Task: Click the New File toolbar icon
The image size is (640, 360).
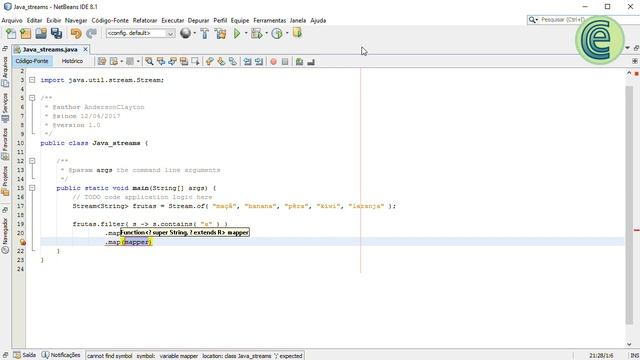Action: click(x=11, y=33)
